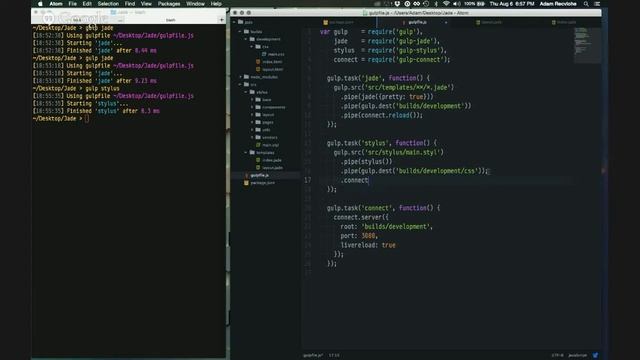Image resolution: width=640 pixels, height=360 pixels.
Task: Collapse the css folder in tree view
Action: [x=252, y=47]
